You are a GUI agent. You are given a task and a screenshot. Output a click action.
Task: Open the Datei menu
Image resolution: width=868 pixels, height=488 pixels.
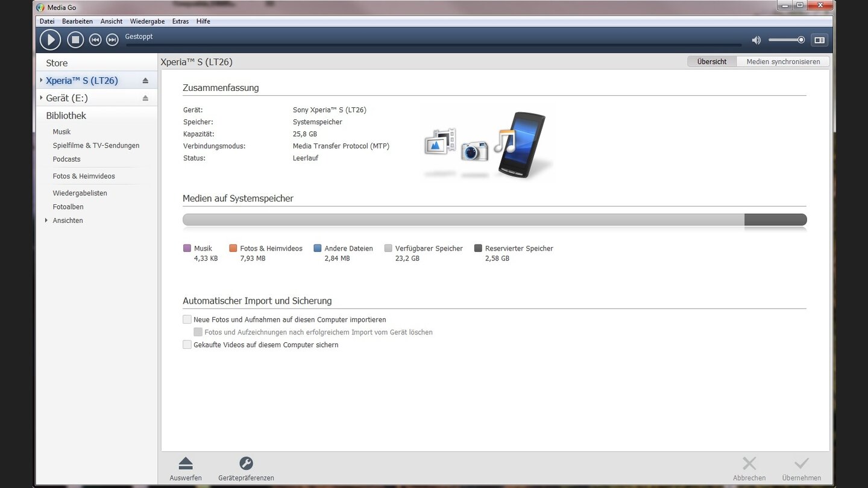click(47, 21)
